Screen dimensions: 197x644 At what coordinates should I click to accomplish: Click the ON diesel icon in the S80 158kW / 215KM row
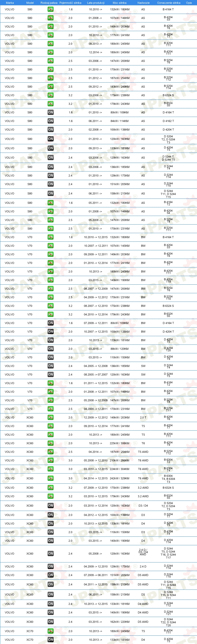point(51,193)
